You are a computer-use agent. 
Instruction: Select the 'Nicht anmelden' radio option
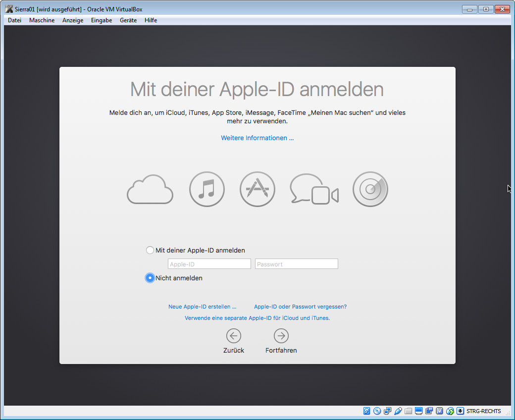click(x=150, y=278)
